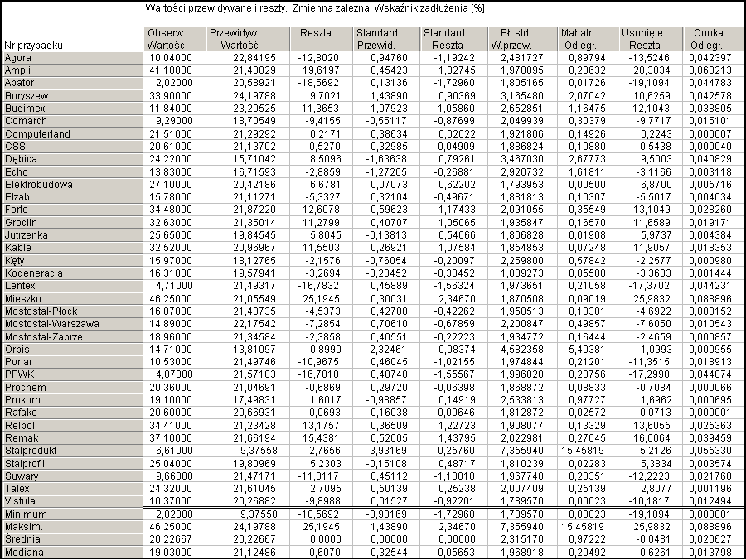The height and width of the screenshot is (560, 746).
Task: Select the Relpol row header
Action: (72, 426)
